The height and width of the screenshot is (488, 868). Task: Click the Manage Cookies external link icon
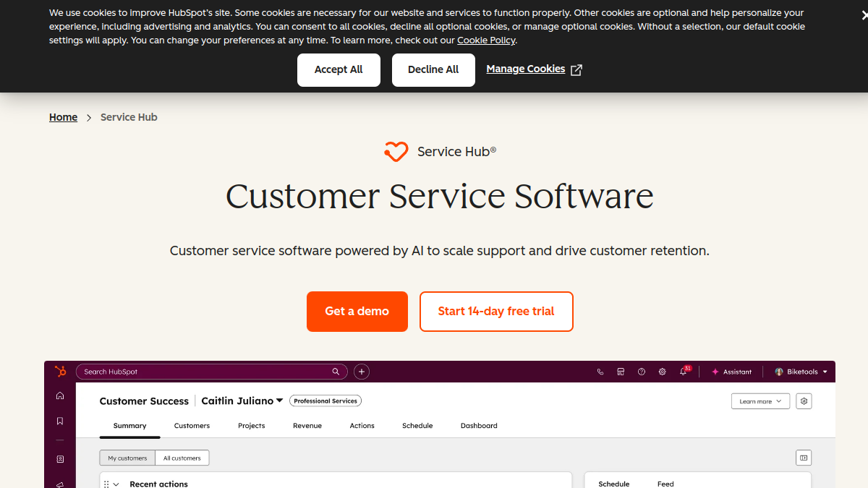click(576, 70)
